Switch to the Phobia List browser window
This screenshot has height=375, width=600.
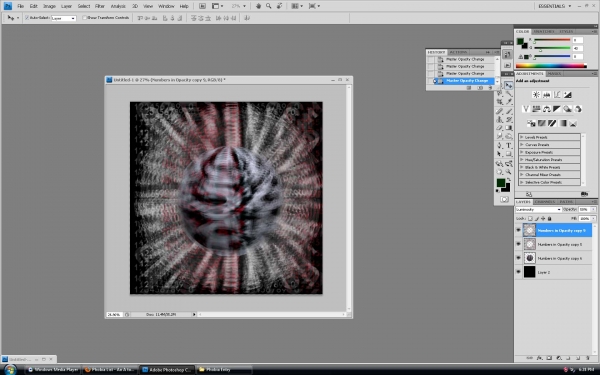pyautogui.click(x=110, y=370)
